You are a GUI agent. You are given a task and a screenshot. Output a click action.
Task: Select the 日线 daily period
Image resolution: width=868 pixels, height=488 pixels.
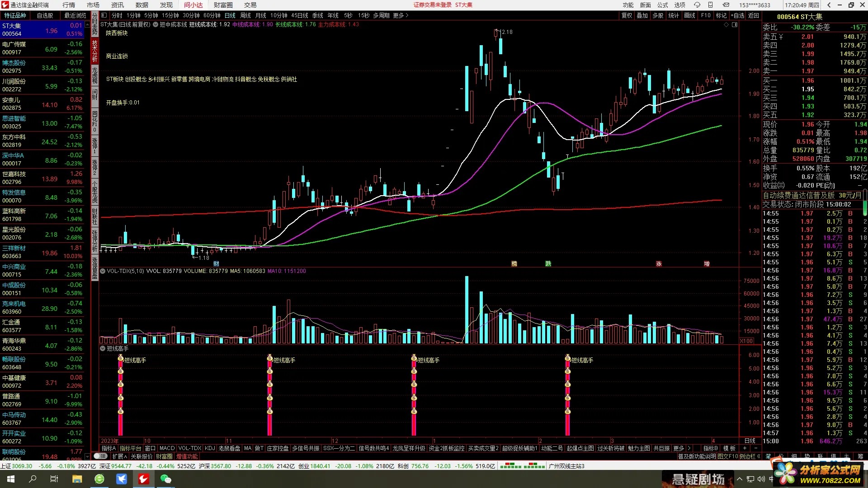tap(230, 15)
